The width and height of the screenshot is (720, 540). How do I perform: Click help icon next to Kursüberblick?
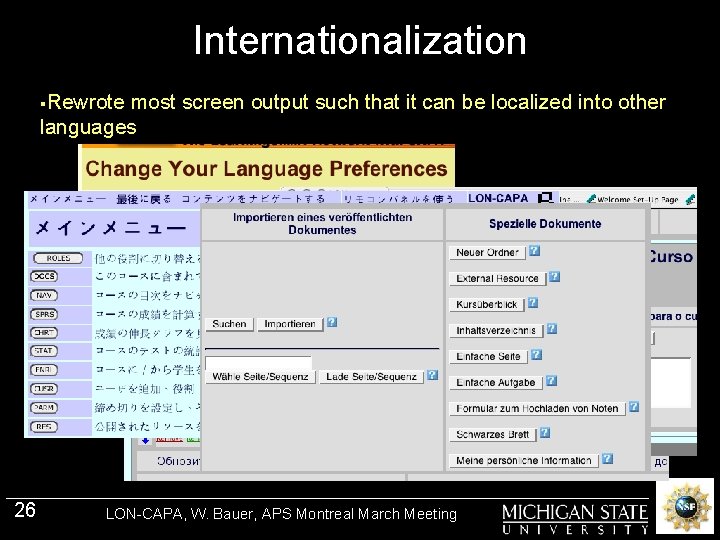[533, 303]
